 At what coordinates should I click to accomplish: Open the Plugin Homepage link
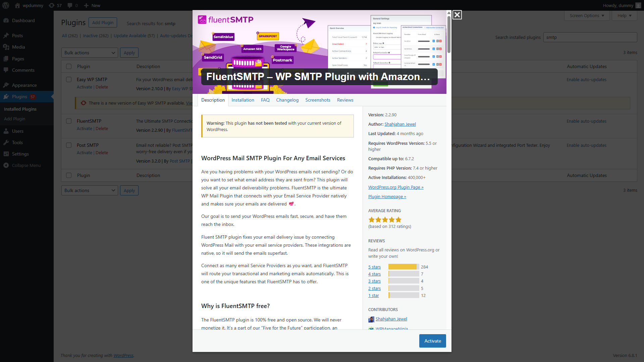387,196
